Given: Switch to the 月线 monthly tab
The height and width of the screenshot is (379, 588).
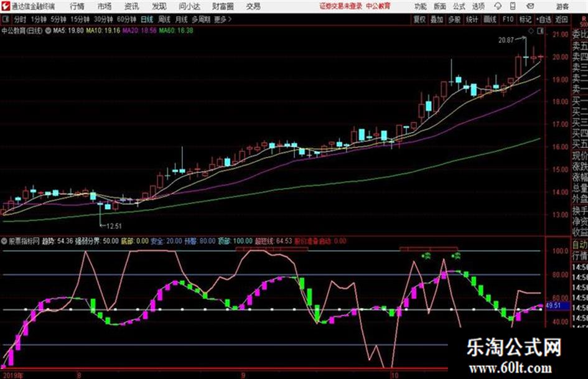Looking at the screenshot, I should tap(182, 19).
